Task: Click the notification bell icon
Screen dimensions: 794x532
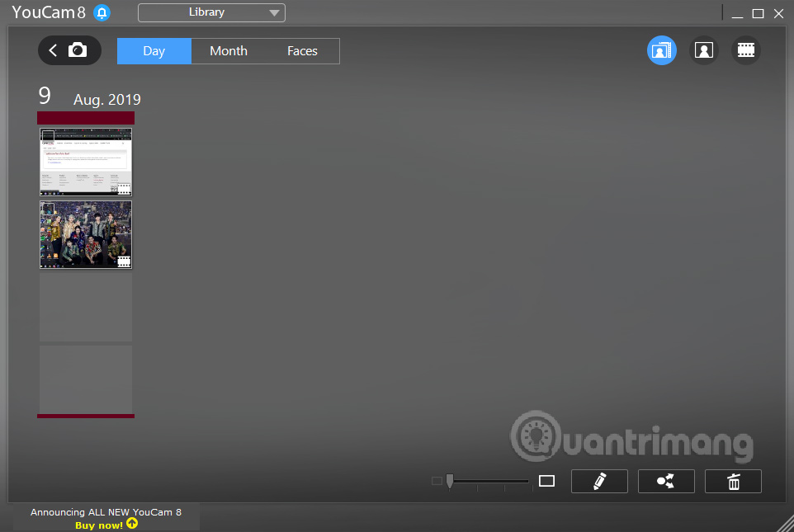Action: (x=102, y=12)
